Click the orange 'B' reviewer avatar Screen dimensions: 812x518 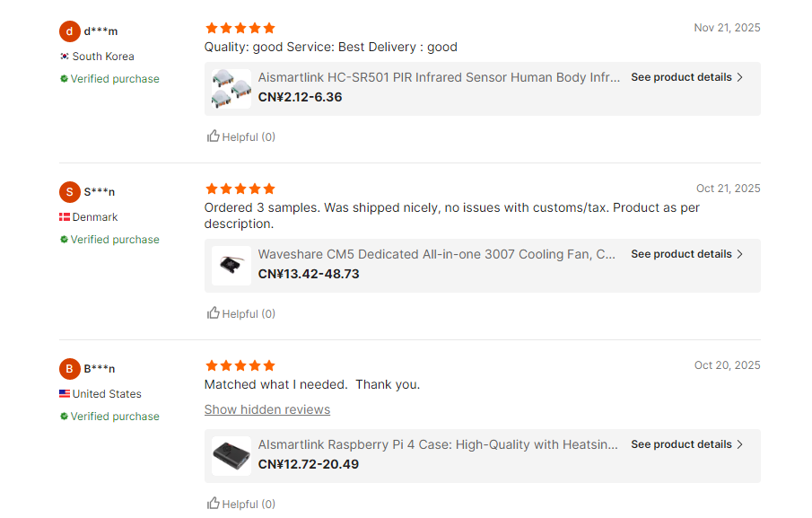pyautogui.click(x=70, y=369)
